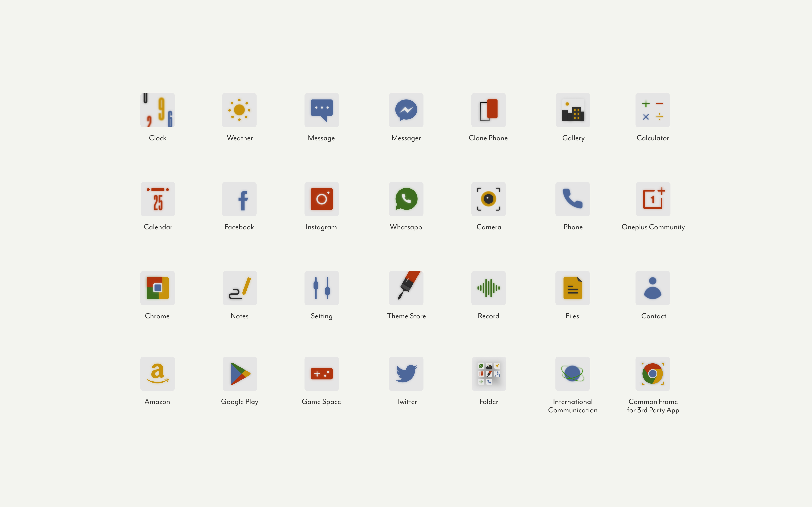Click the Weather sun icon
The height and width of the screenshot is (507, 812).
[239, 110]
